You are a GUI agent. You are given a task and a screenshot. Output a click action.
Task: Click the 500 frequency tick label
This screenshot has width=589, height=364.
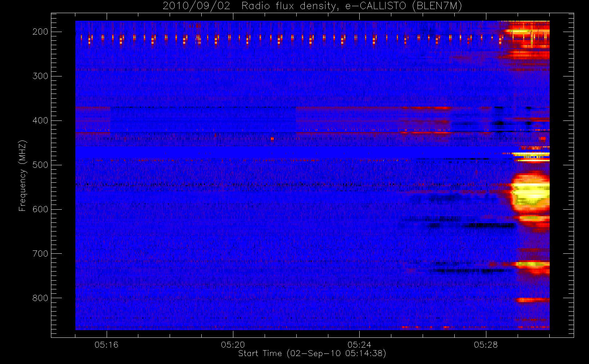click(x=40, y=165)
